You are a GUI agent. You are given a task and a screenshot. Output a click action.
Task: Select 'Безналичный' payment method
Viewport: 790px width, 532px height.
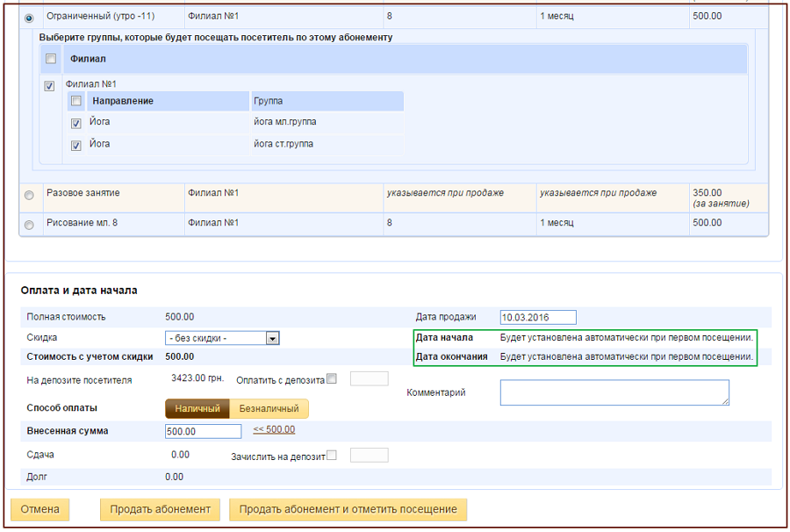click(269, 408)
